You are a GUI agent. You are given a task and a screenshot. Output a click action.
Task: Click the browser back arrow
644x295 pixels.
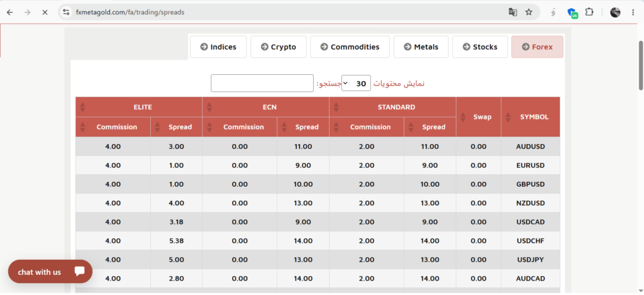pyautogui.click(x=10, y=13)
